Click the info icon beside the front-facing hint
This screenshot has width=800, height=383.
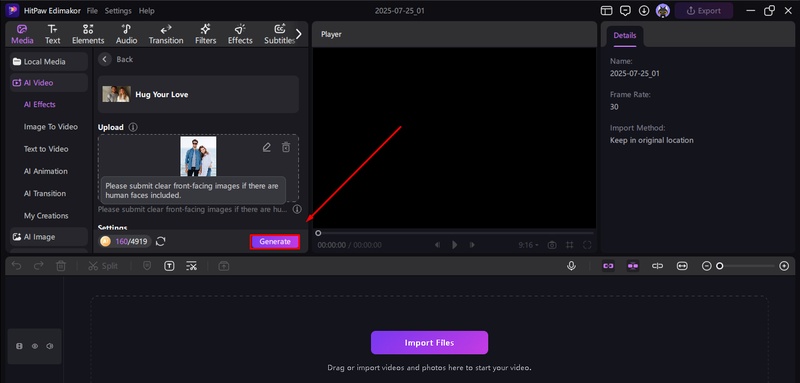point(297,209)
